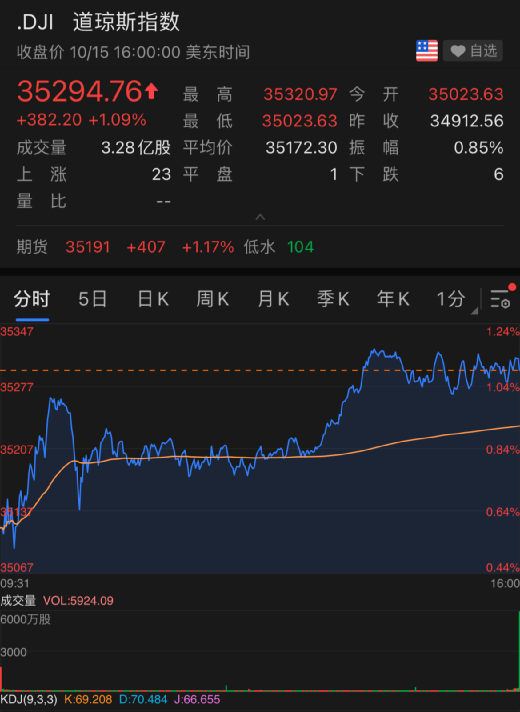Open the 期货 futures quote 35191
Screen dimensions: 520x712
(88, 247)
